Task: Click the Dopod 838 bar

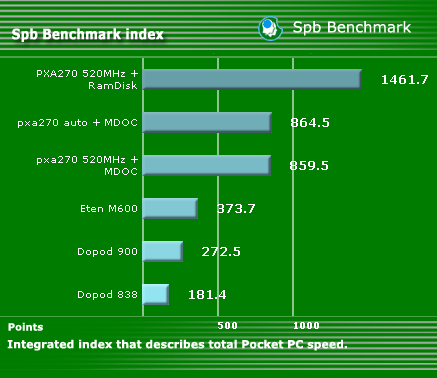Action: point(156,294)
